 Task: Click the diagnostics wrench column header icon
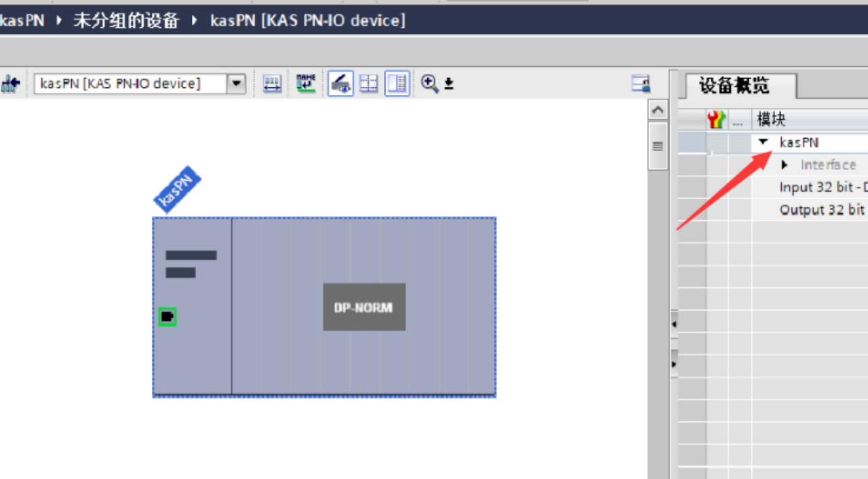point(716,120)
